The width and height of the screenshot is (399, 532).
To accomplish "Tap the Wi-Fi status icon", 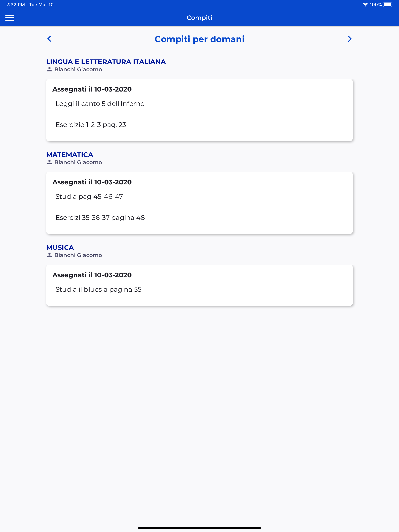I will pyautogui.click(x=365, y=4).
